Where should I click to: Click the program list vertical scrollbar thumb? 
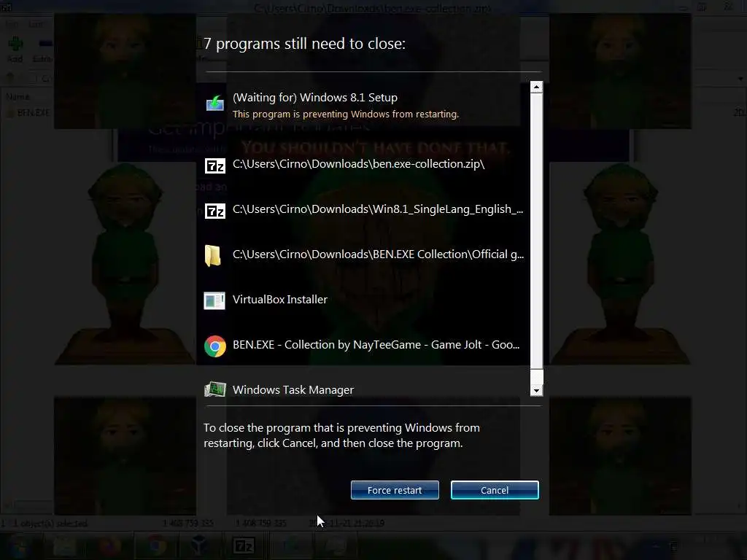tap(536, 231)
